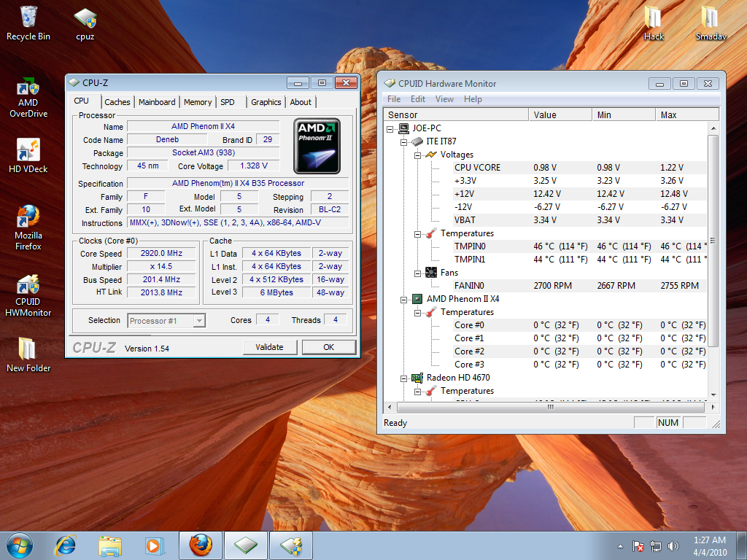Click the Internet Explorer taskbar icon
The height and width of the screenshot is (560, 747).
tap(66, 545)
